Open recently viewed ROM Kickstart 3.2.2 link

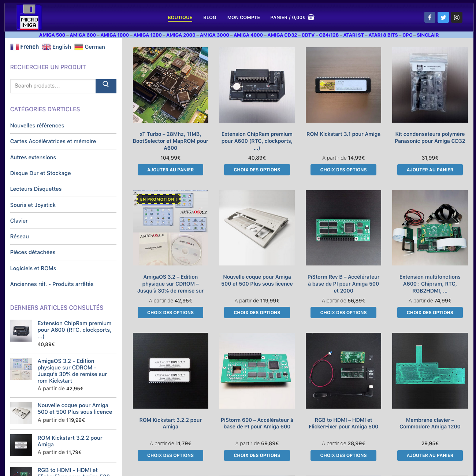[x=70, y=441]
